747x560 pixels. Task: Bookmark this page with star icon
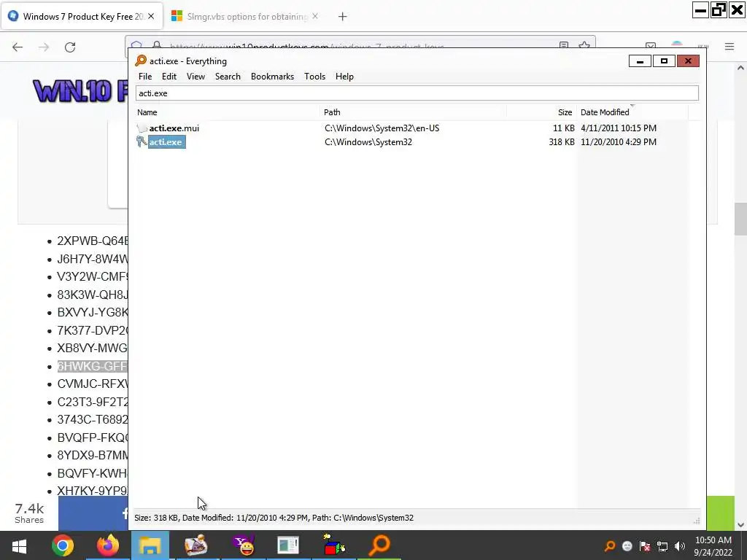point(584,44)
